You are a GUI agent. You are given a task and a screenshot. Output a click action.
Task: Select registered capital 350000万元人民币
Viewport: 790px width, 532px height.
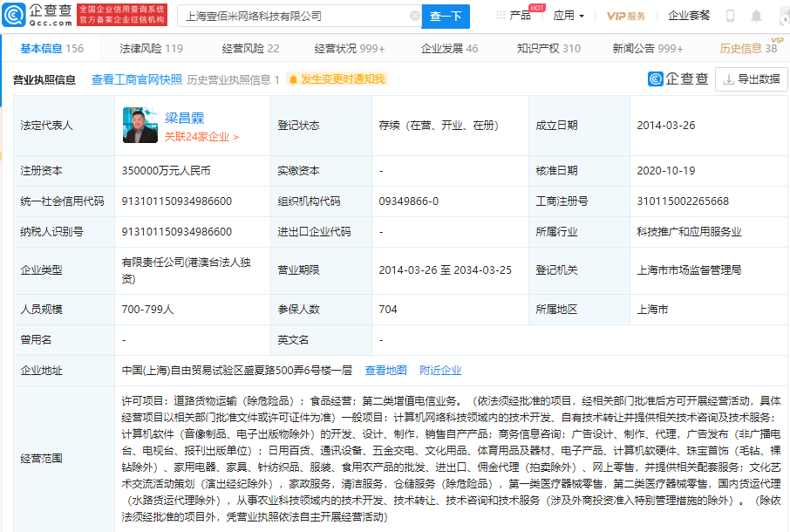166,171
